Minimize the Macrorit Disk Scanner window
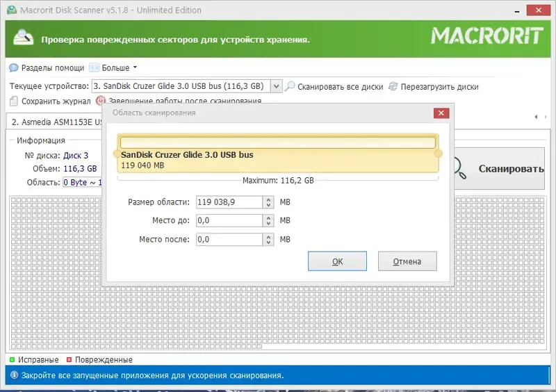Viewport: 556px width, 392px height. tap(517, 10)
